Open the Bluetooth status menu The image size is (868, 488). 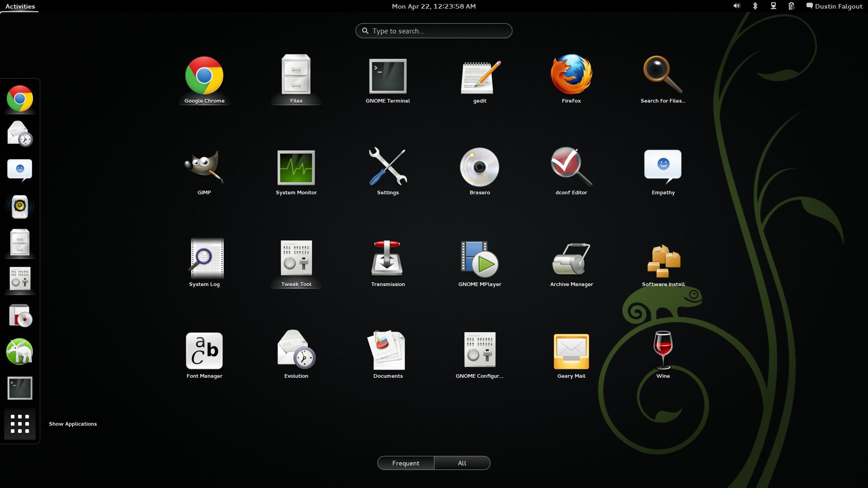[754, 6]
